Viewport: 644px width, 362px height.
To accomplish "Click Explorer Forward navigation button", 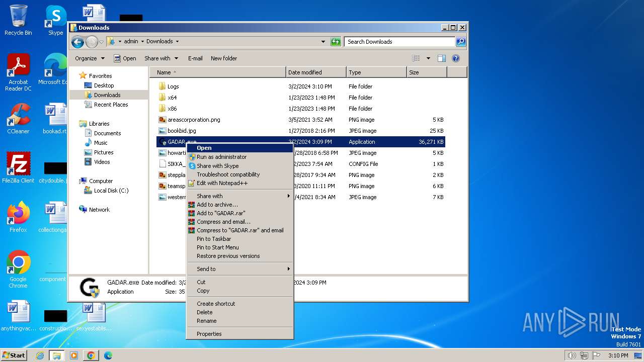I will (x=92, y=42).
